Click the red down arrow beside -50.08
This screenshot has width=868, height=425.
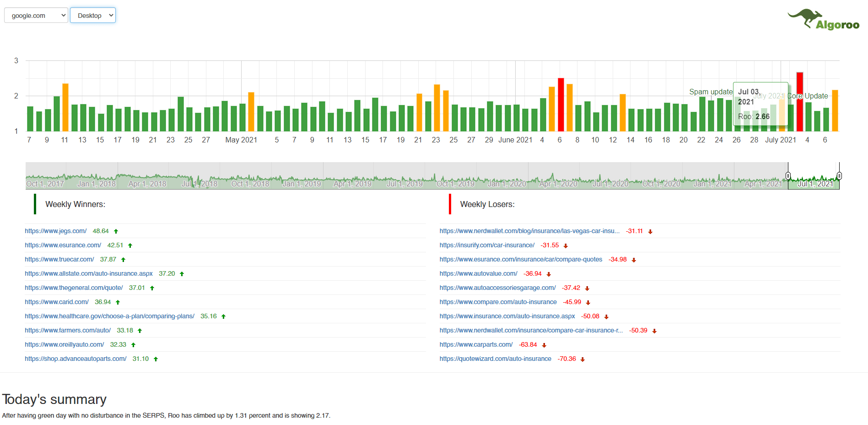607,317
